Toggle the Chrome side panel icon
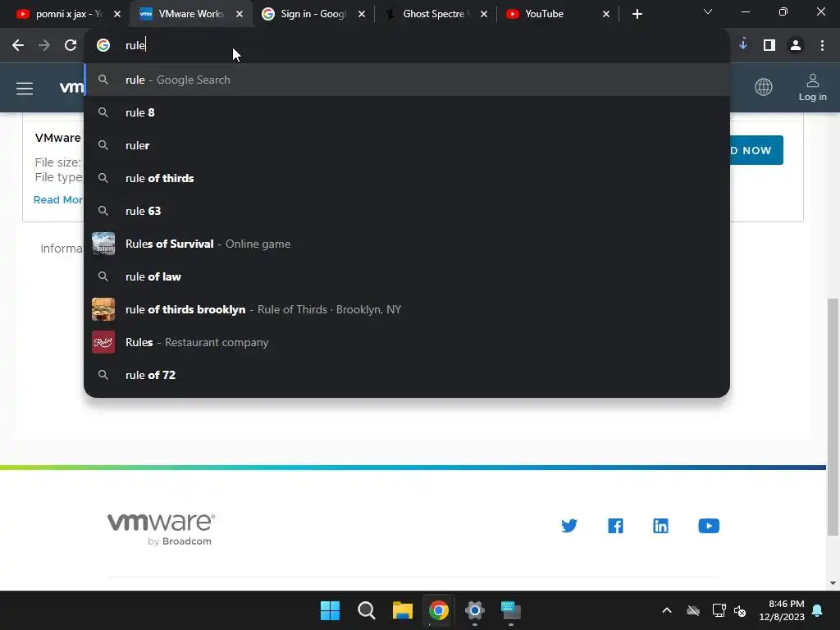Image resolution: width=840 pixels, height=630 pixels. (x=769, y=46)
